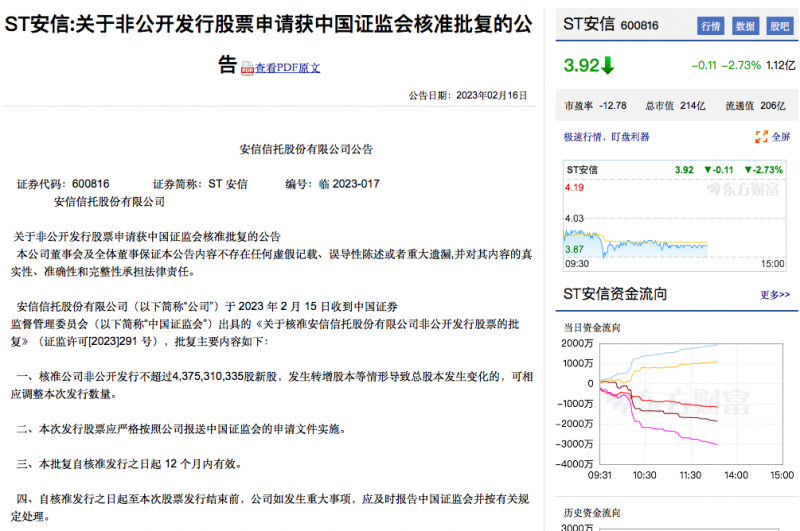
Task: Click 更多>> beside ST安信资金流向
Action: [774, 295]
